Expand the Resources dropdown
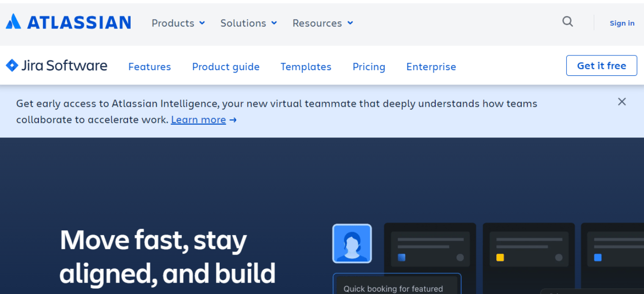644x294 pixels. (x=323, y=23)
